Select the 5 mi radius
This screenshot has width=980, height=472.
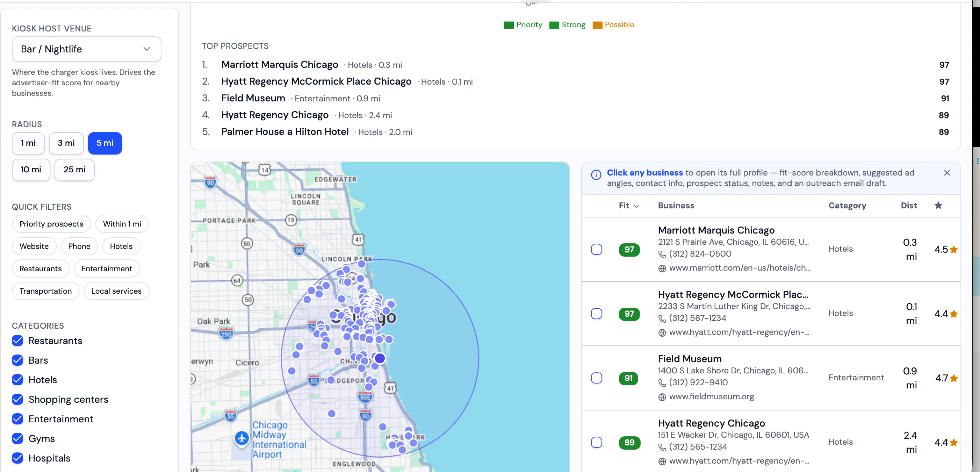coord(105,143)
